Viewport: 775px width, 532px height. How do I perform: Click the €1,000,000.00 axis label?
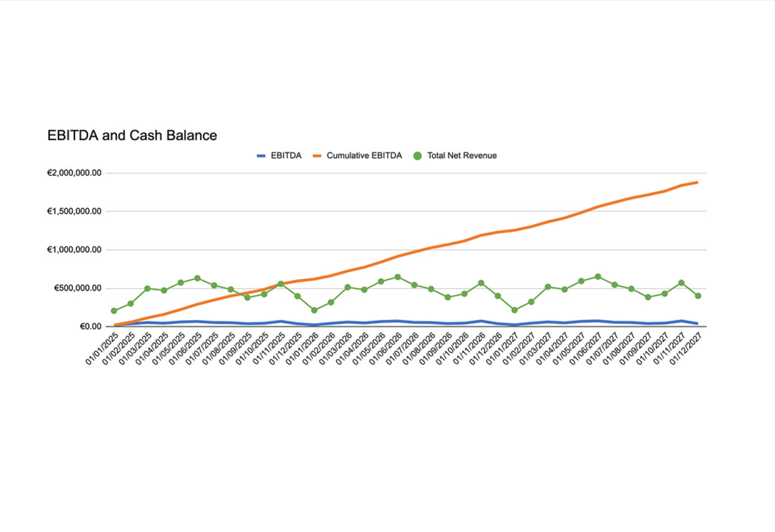(x=74, y=250)
